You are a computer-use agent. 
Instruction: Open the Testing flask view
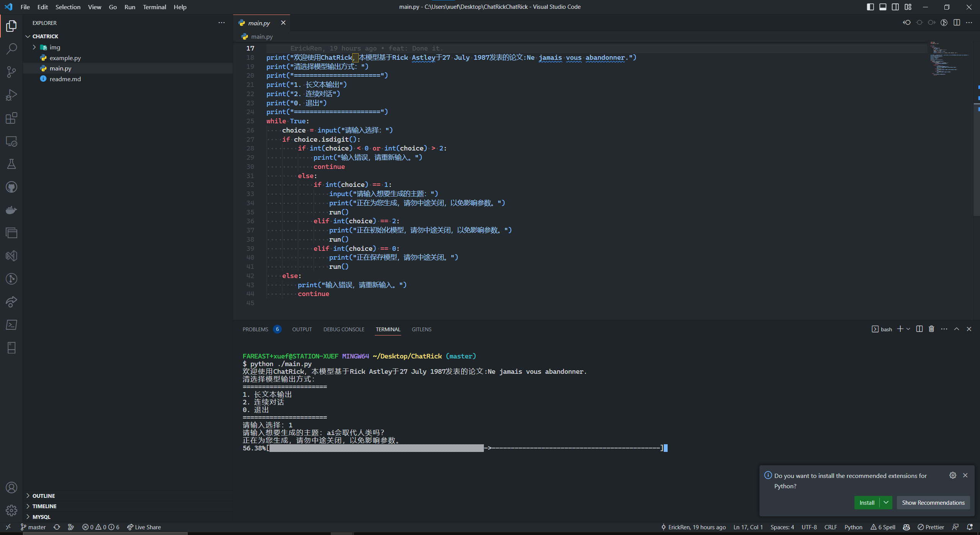click(x=11, y=164)
